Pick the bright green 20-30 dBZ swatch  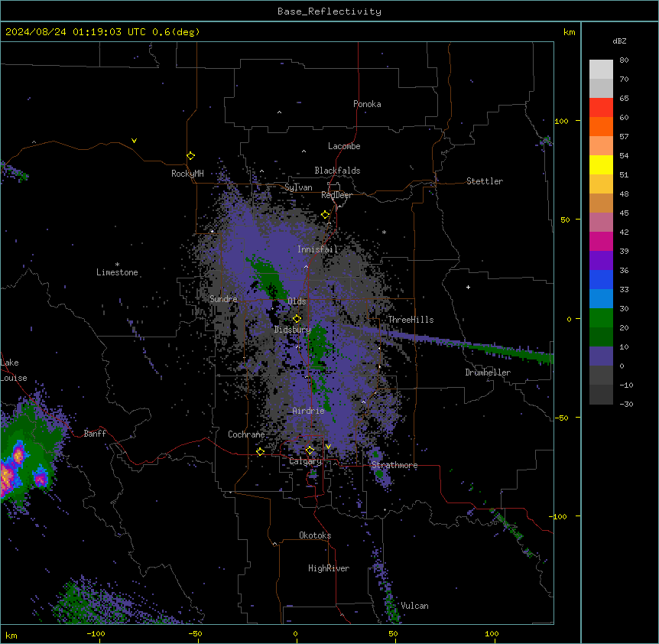coord(601,318)
